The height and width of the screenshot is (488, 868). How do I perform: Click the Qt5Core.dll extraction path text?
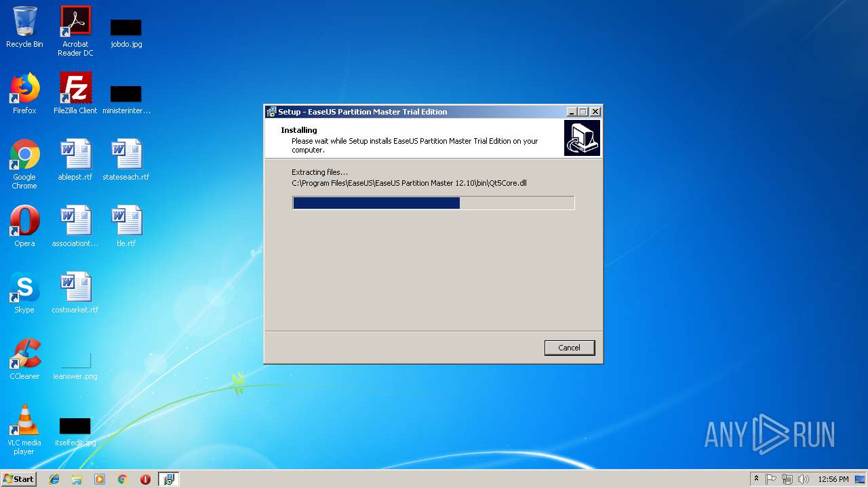(x=409, y=183)
